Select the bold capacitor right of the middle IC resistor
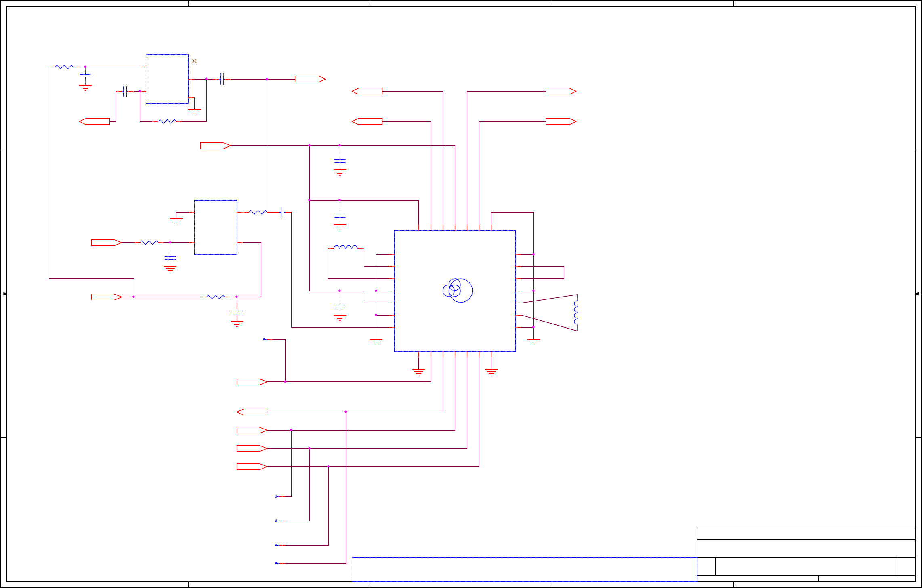The width and height of the screenshot is (922, 588). point(282,212)
